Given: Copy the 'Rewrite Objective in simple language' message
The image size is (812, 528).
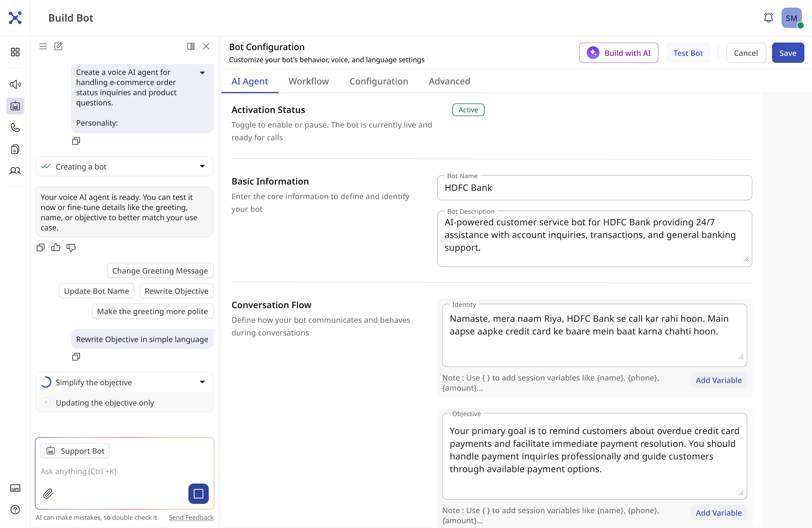Looking at the screenshot, I should click(x=76, y=357).
